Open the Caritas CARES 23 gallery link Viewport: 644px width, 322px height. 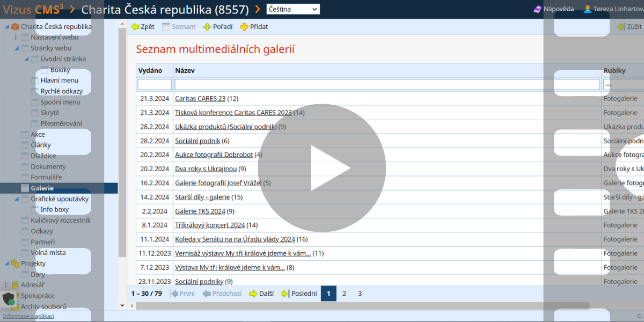[200, 98]
